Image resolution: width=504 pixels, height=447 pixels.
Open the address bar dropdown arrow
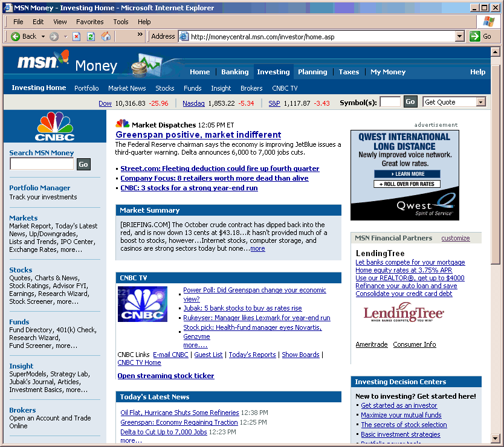click(460, 36)
